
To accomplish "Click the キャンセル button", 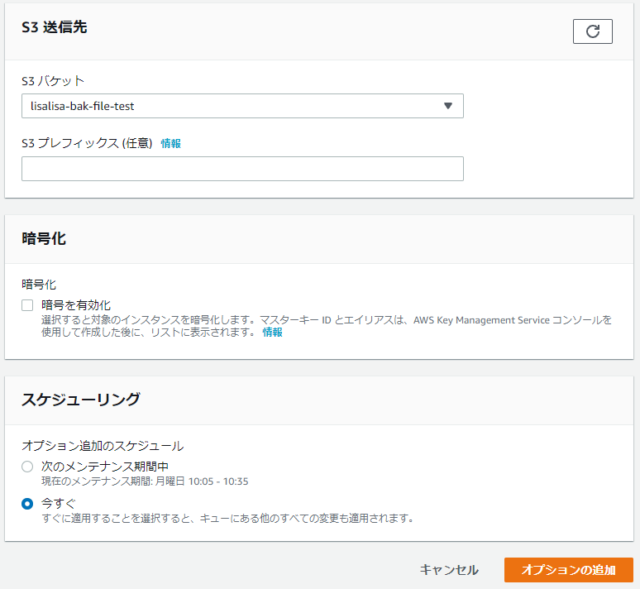I will (449, 570).
